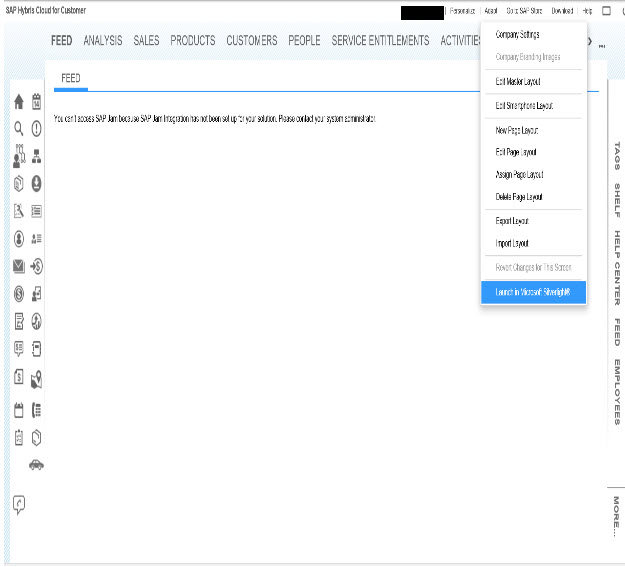Choose Import Layout menu entry
The height and width of the screenshot is (567, 625).
533,243
